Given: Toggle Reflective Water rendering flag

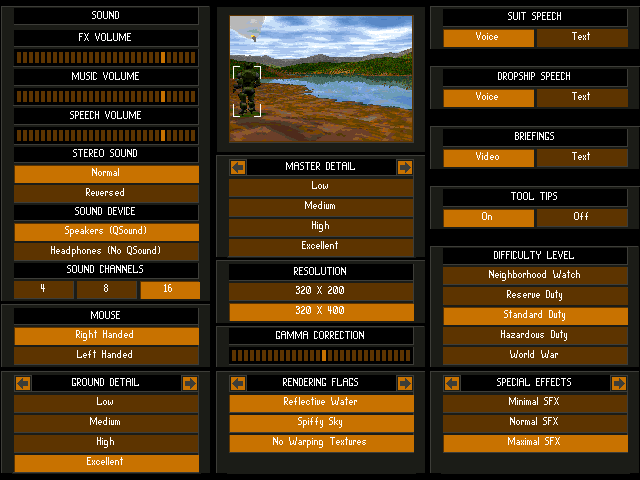Looking at the screenshot, I should coord(321,403).
